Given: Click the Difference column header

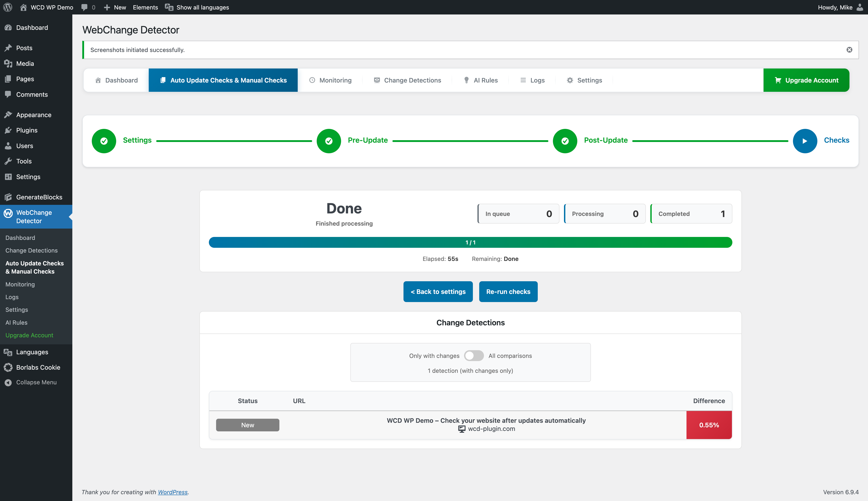Looking at the screenshot, I should [x=709, y=401].
